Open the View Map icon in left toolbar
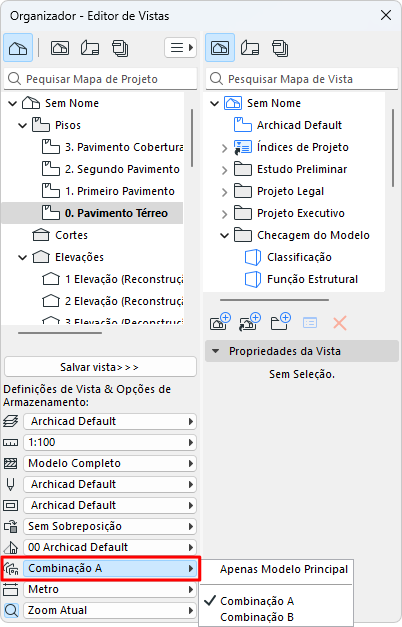This screenshot has width=402, height=627. click(x=60, y=48)
